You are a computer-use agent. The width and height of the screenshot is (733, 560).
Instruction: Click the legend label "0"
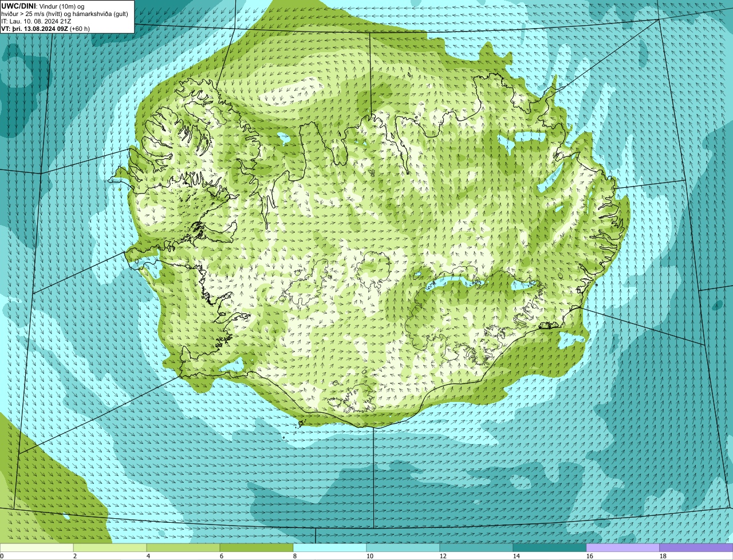tap(2, 556)
